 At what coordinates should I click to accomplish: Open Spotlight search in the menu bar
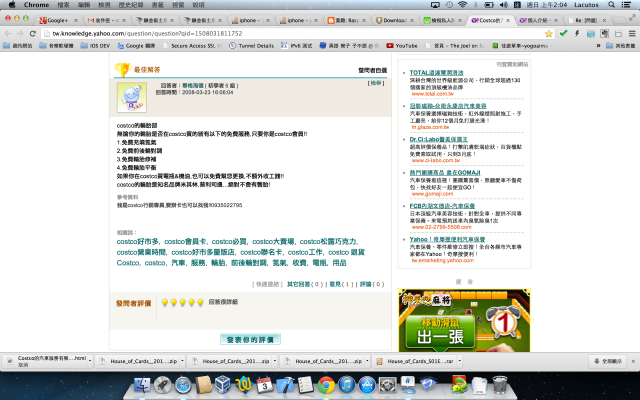coord(611,4)
